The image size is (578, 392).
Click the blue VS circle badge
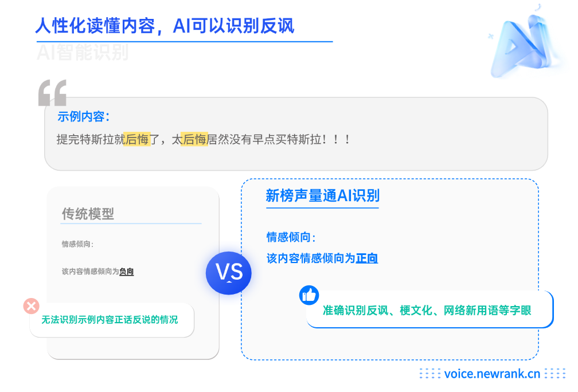pos(229,273)
